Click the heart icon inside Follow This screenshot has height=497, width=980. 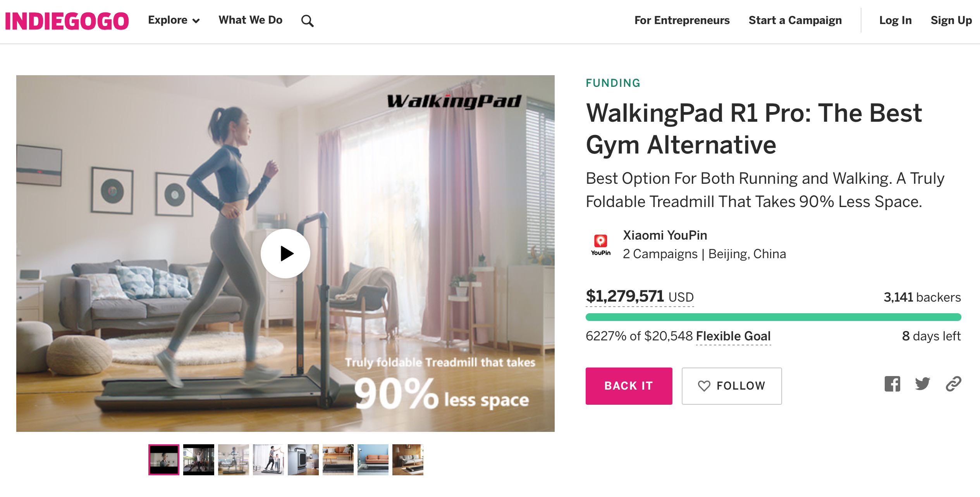click(705, 385)
